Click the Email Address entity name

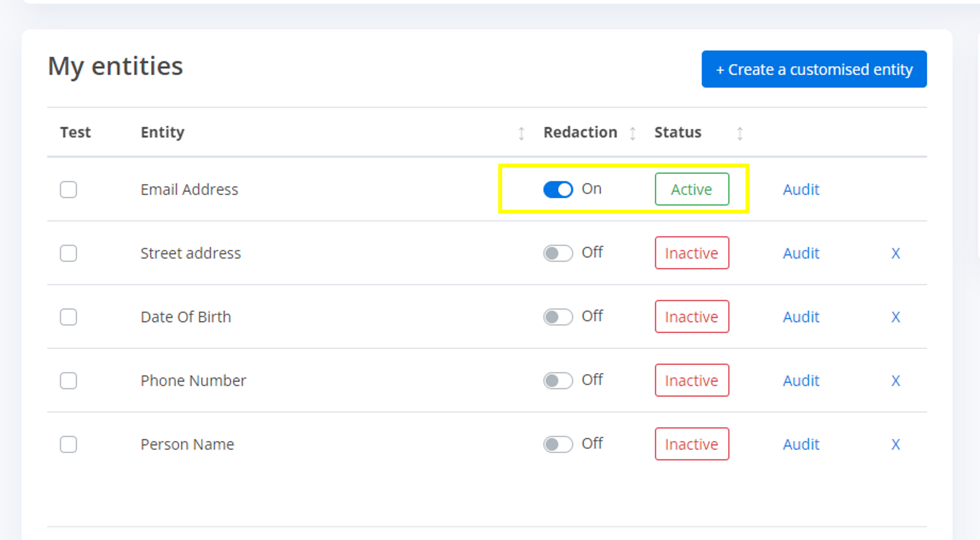(x=189, y=189)
